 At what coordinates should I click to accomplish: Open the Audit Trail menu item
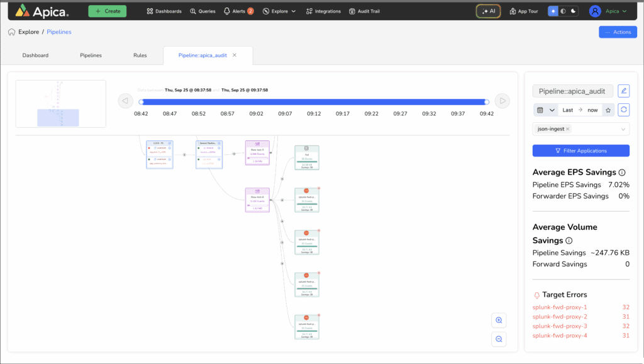pyautogui.click(x=364, y=11)
